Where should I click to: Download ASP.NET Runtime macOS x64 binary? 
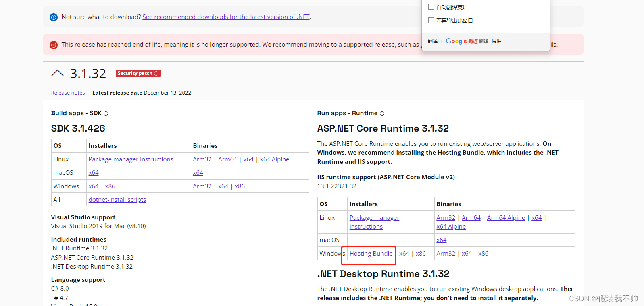pyautogui.click(x=441, y=240)
